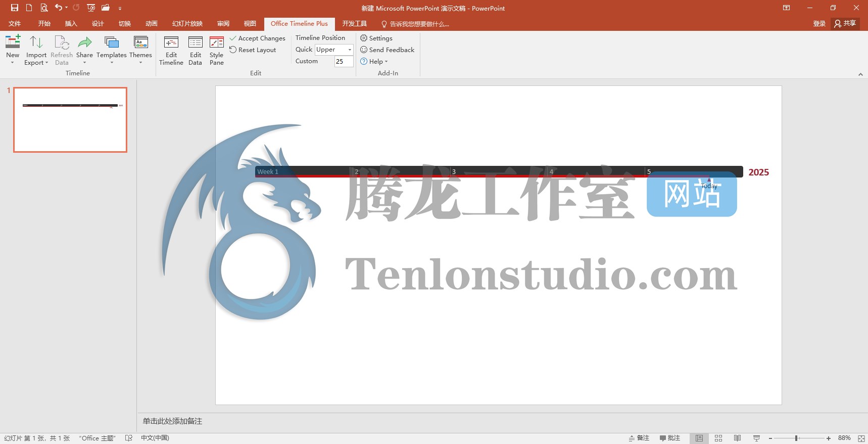Open Import Export menu
Image resolution: width=868 pixels, height=444 pixels.
tap(36, 50)
